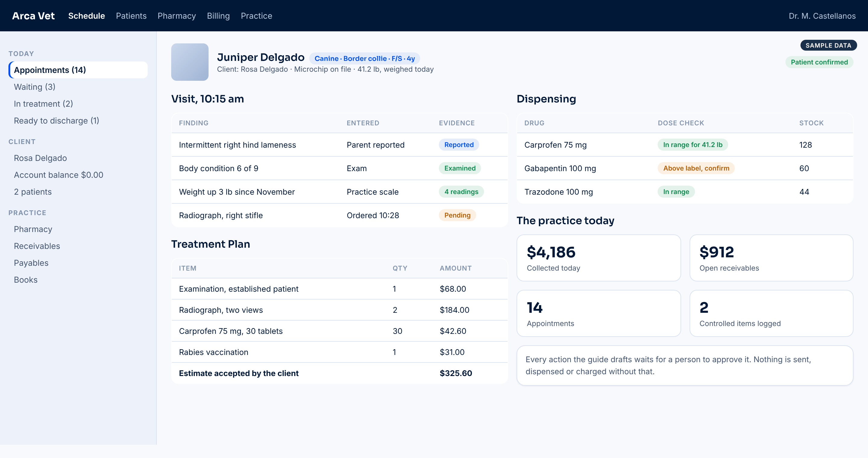Select Carprofen 75 mg in Dispensing
Image resolution: width=868 pixels, height=458 pixels.
(685, 145)
